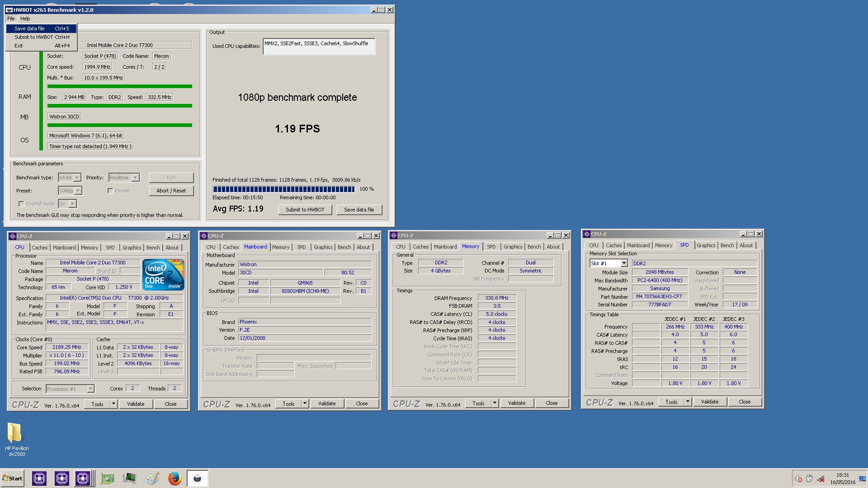Open the HP Pavilion dv2500 desktop folder
Viewport: 868px width, 488px height.
tap(16, 439)
